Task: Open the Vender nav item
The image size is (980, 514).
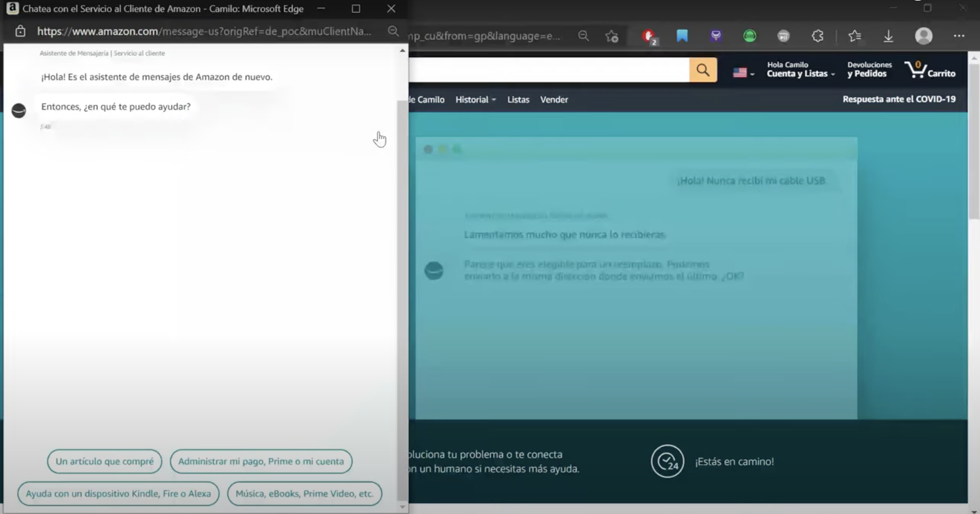Action: click(x=554, y=100)
